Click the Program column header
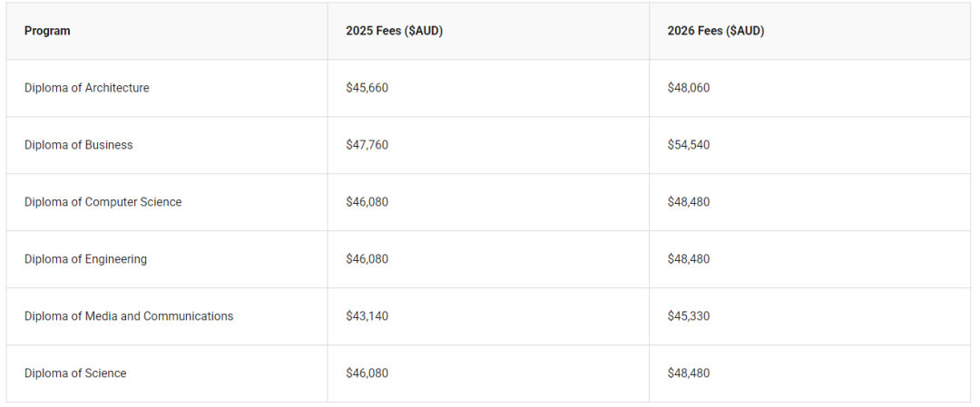 coord(47,31)
